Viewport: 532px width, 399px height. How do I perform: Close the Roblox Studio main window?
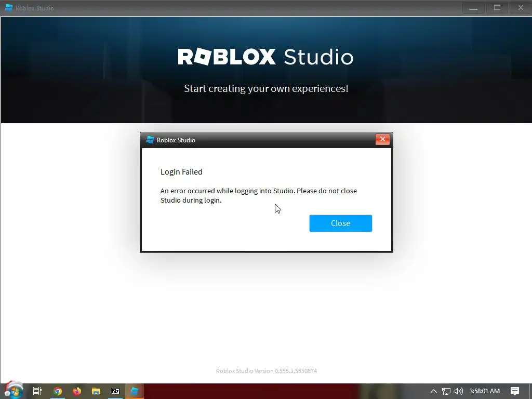point(521,8)
